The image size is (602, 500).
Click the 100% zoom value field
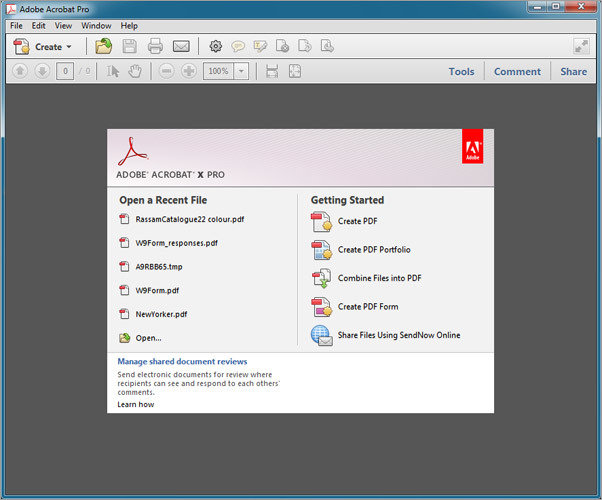(x=218, y=71)
